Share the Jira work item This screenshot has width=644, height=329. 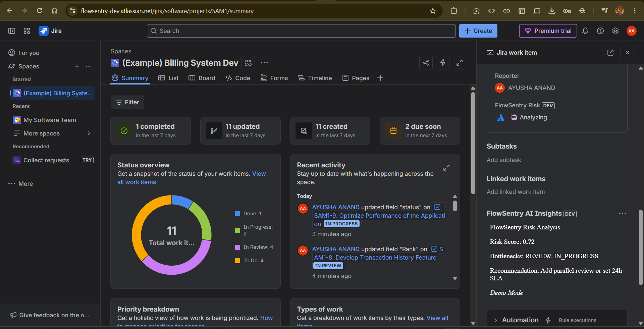[426, 63]
